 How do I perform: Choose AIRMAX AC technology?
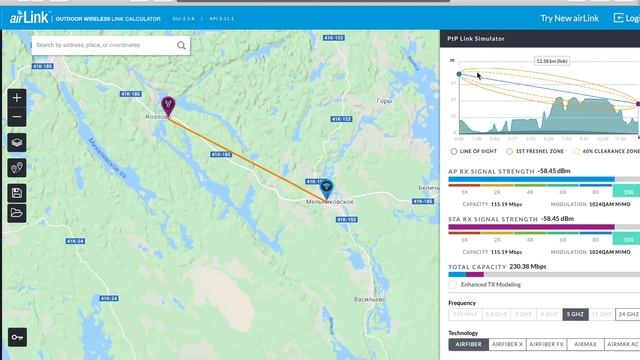click(622, 344)
